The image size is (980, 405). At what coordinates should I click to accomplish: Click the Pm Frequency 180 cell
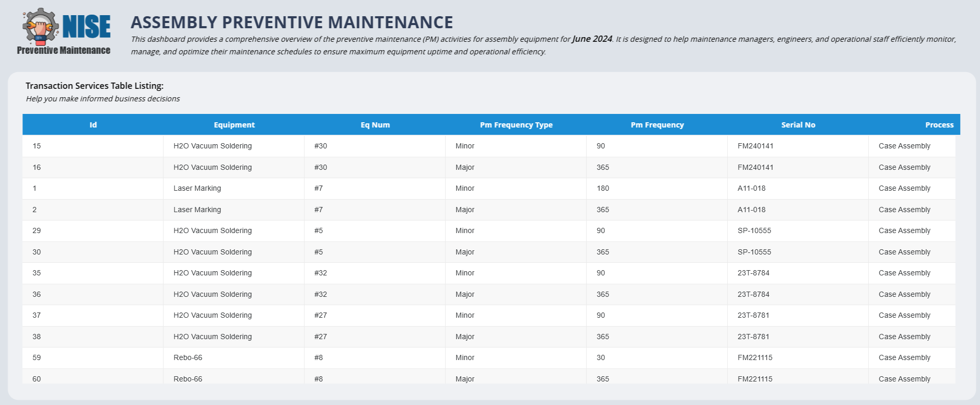pyautogui.click(x=603, y=188)
